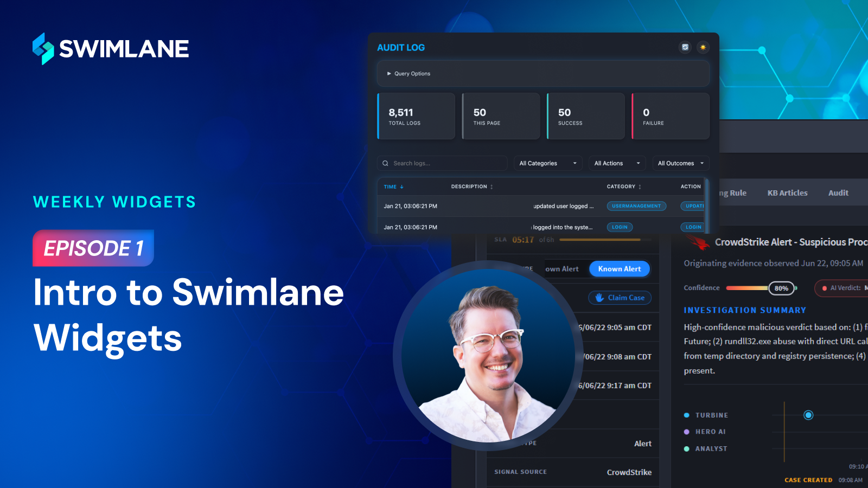Screen dimensions: 868x488
Task: Click the first Jan 21, 03:06:21 PM timestamp
Action: click(410, 206)
